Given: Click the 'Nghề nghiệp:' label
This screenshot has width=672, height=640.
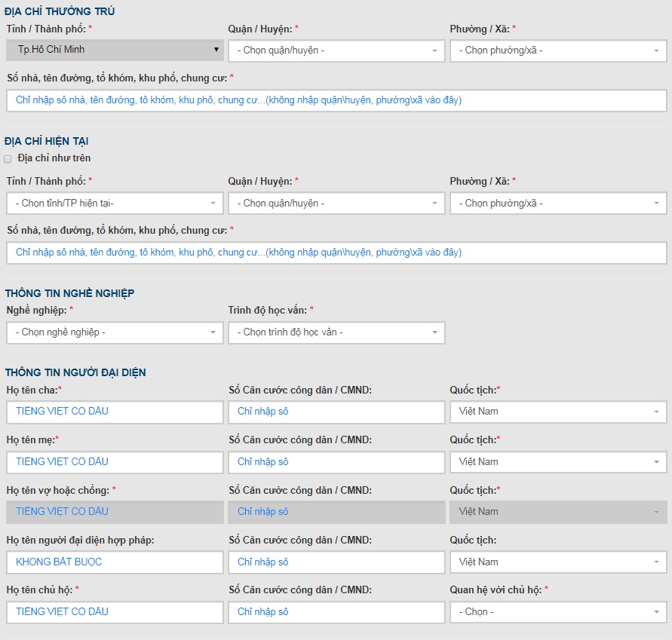Looking at the screenshot, I should click(x=36, y=310).
